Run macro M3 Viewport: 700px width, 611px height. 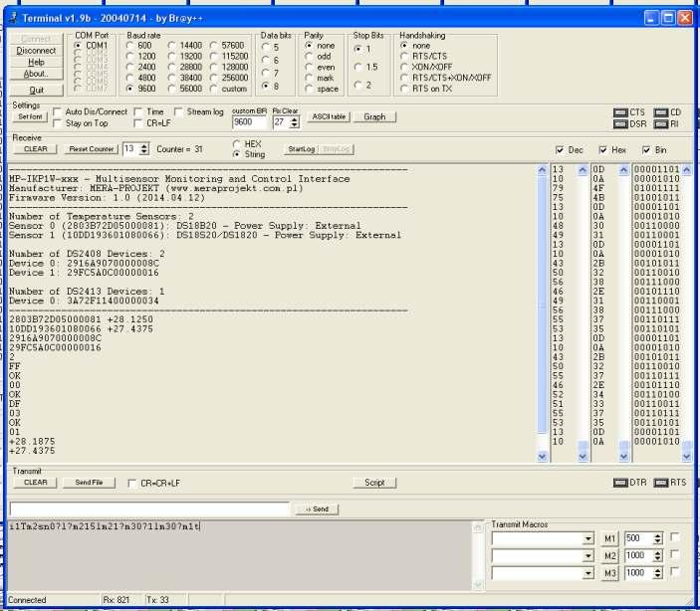pyautogui.click(x=609, y=573)
